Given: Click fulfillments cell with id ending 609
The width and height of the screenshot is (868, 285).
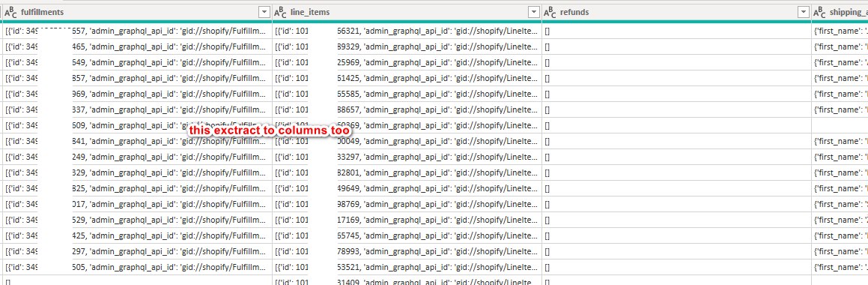Looking at the screenshot, I should [137, 126].
